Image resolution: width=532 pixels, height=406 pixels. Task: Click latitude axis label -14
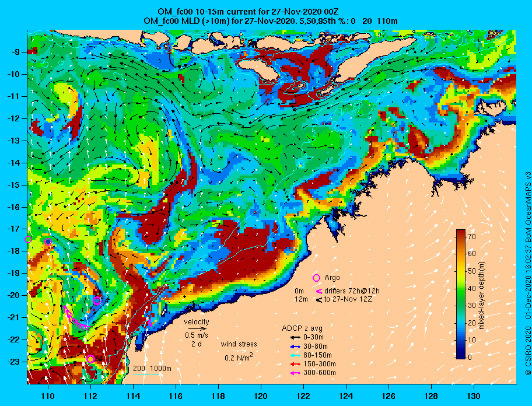(14, 163)
